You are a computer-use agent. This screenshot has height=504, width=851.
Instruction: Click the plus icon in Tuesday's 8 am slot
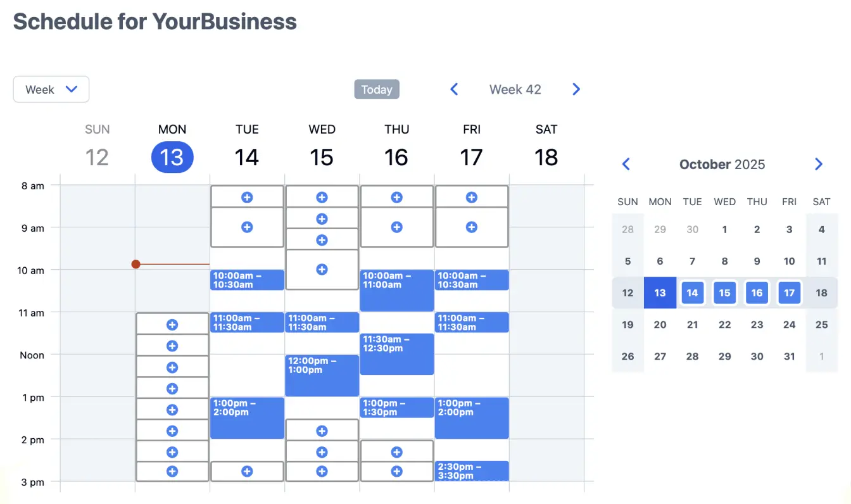[247, 198]
